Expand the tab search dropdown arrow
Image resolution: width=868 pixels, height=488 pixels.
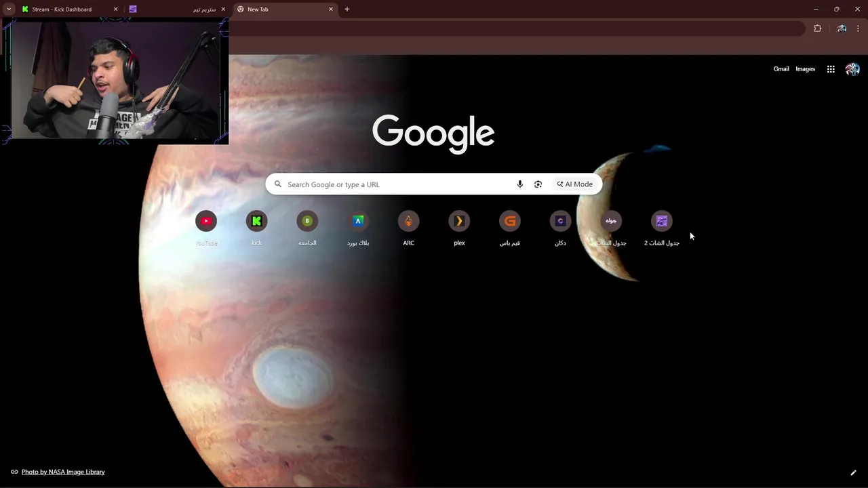point(9,9)
